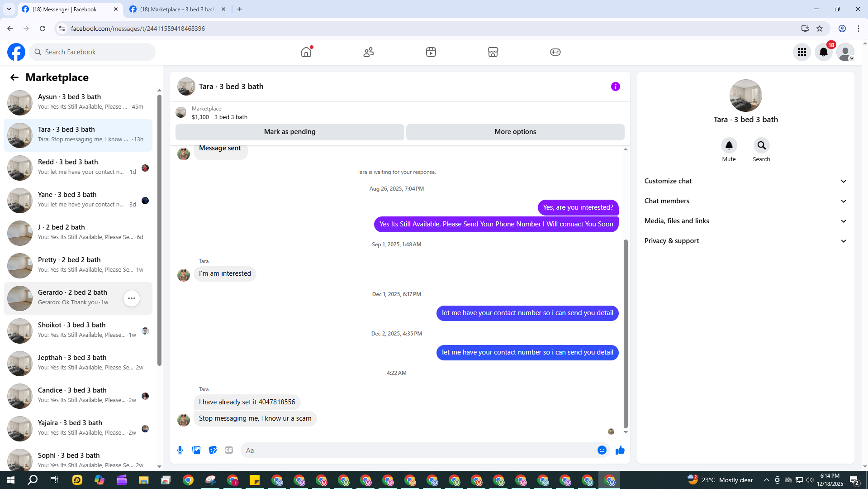868x489 pixels.
Task: Expand Customize chat section
Action: point(745,181)
